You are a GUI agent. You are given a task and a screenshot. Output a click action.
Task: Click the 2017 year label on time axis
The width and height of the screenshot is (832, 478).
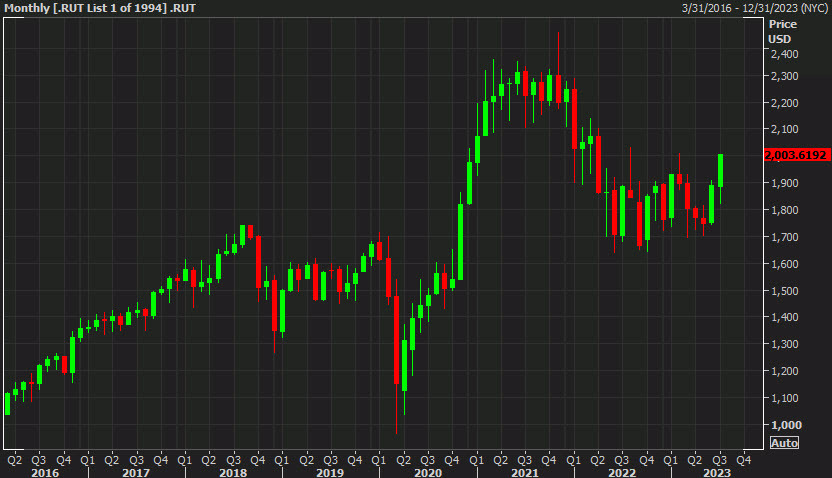pos(136,472)
